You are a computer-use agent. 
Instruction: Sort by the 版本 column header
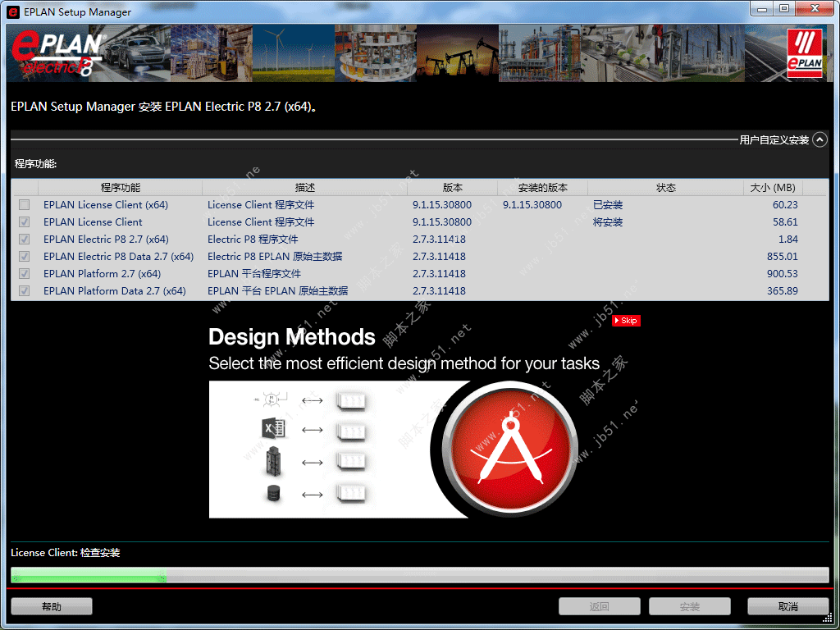tap(452, 188)
